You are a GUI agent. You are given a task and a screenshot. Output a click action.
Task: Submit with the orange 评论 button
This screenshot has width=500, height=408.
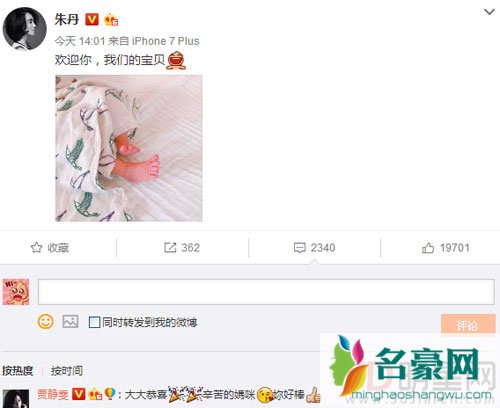[468, 324]
